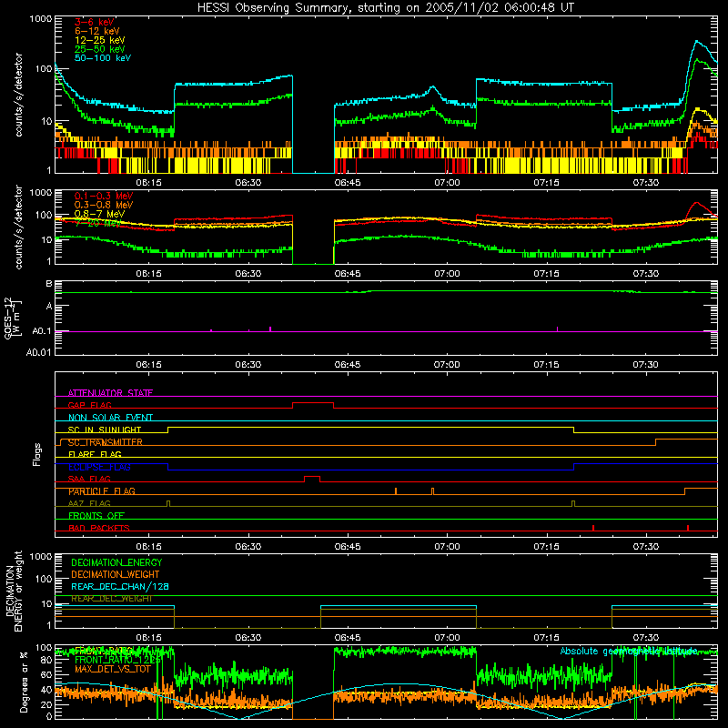
Task: Click the 06:30 tick below the decimation panel
Action: (x=248, y=638)
